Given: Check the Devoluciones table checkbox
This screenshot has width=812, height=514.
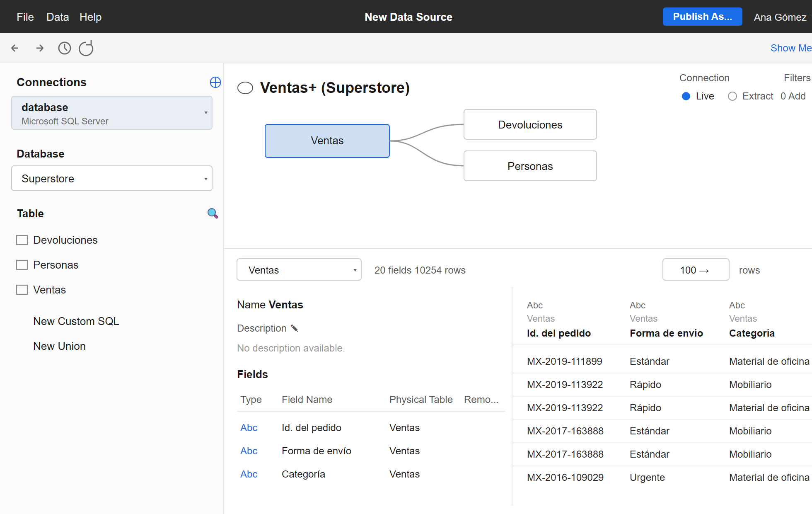Looking at the screenshot, I should coord(22,240).
